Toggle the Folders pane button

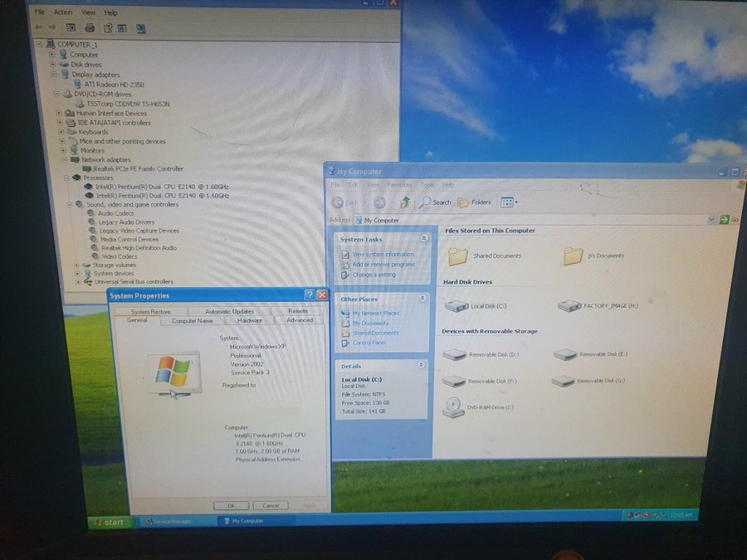pos(475,202)
